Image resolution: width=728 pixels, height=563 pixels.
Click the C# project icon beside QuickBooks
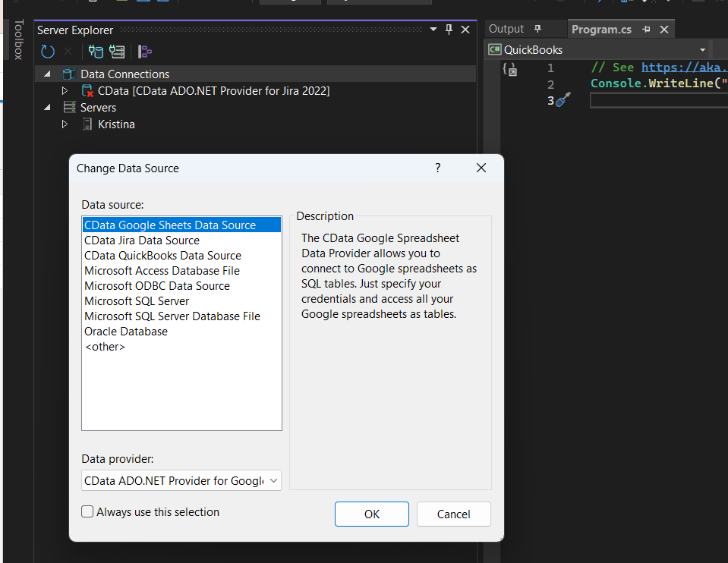click(x=495, y=49)
